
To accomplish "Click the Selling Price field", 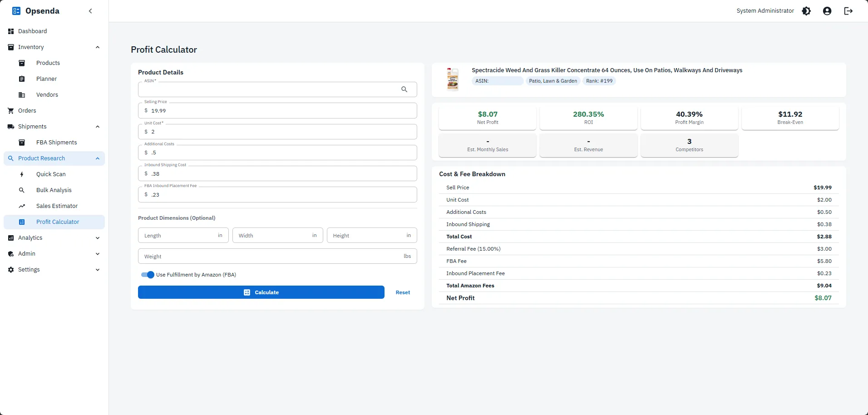I will (x=277, y=111).
